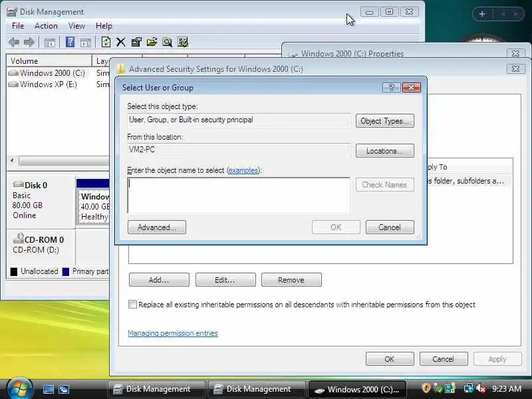Click the 9:23 AM taskbar clock
Image resolution: width=532 pixels, height=399 pixels.
point(507,388)
